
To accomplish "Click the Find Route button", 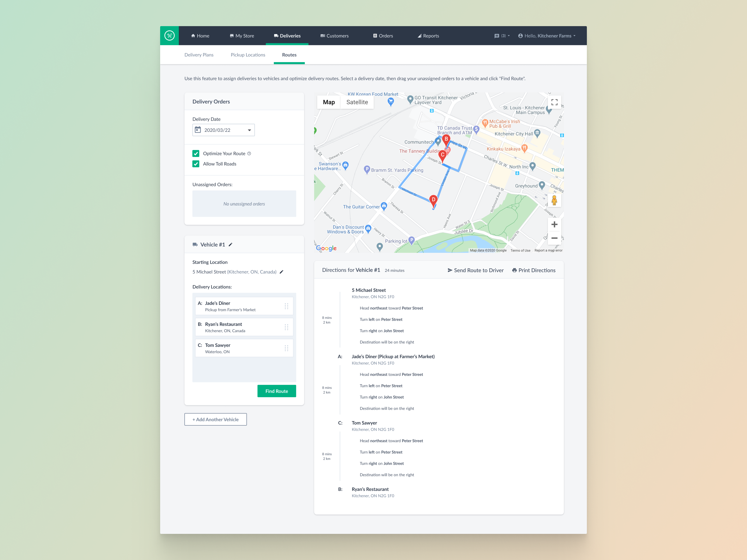I will [x=277, y=391].
